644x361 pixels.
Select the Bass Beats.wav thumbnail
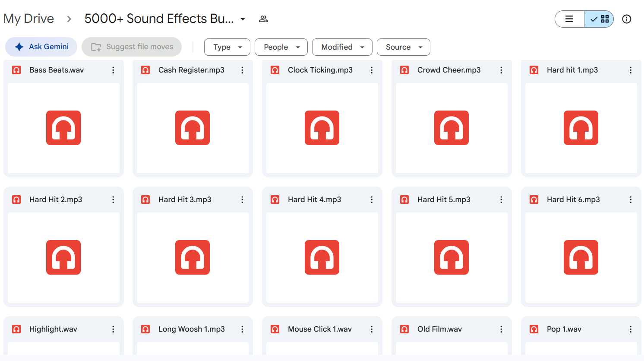tap(63, 128)
